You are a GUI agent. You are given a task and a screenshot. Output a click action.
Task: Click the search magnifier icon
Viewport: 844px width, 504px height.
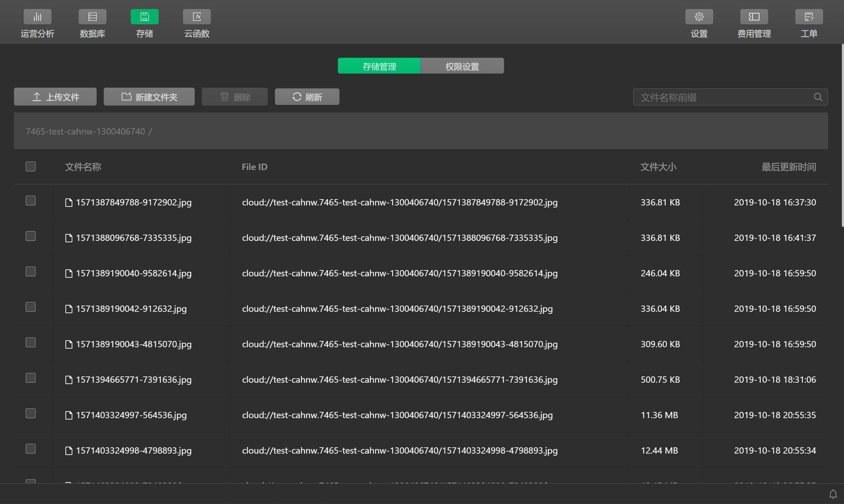point(818,97)
